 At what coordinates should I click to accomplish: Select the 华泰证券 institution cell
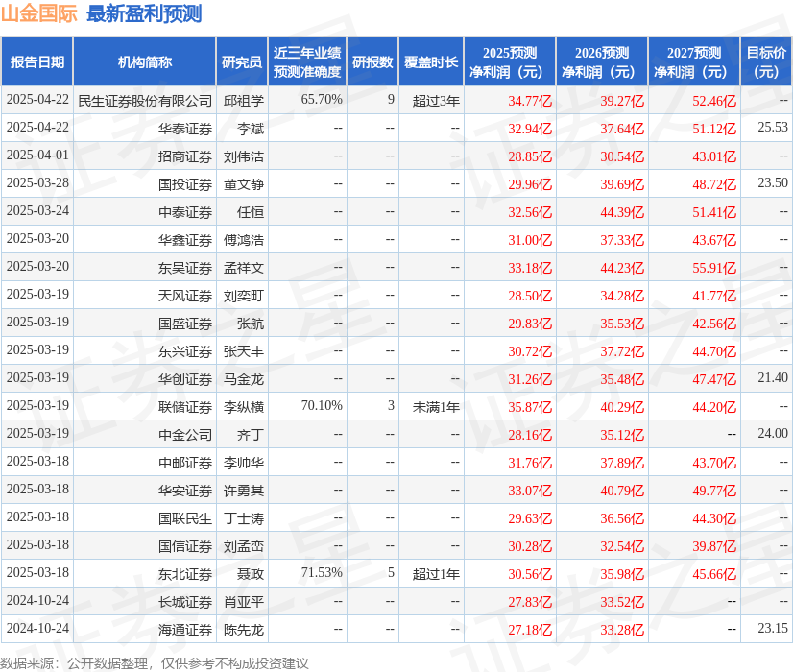185,128
